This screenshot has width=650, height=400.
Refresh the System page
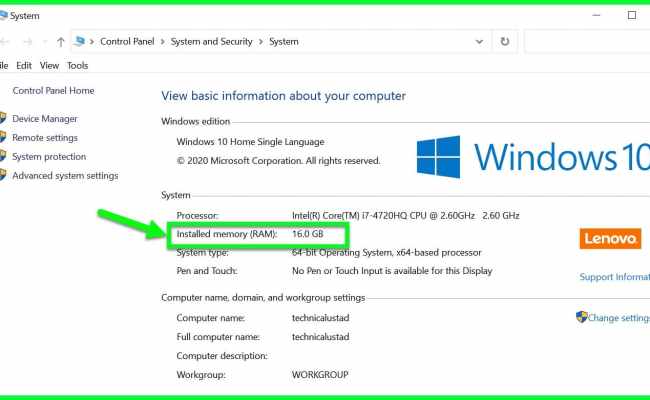click(504, 41)
